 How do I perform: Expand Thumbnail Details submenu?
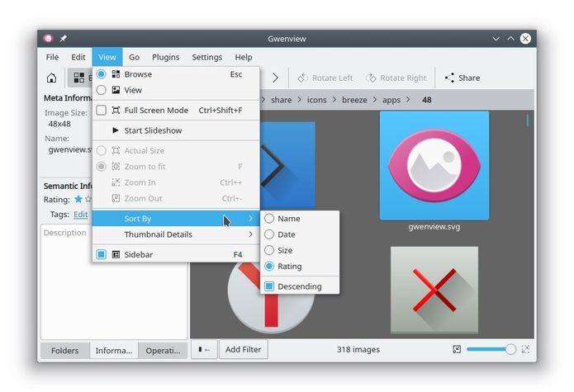176,234
